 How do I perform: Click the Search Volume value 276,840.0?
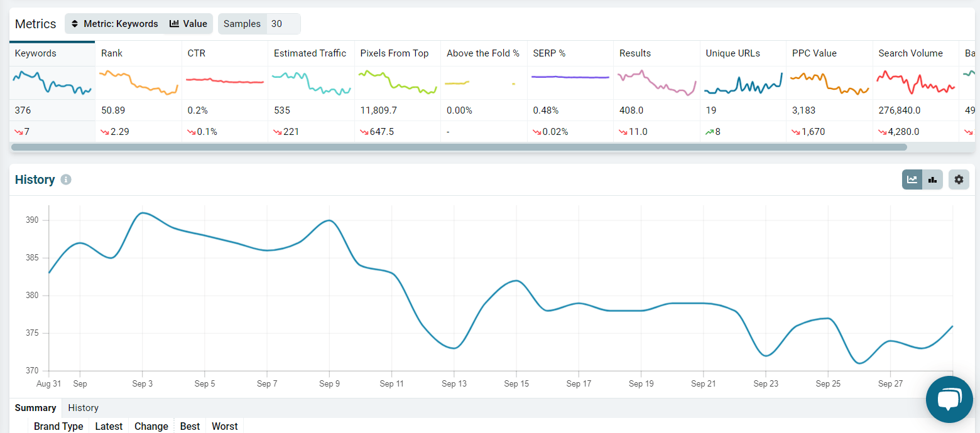pos(900,110)
